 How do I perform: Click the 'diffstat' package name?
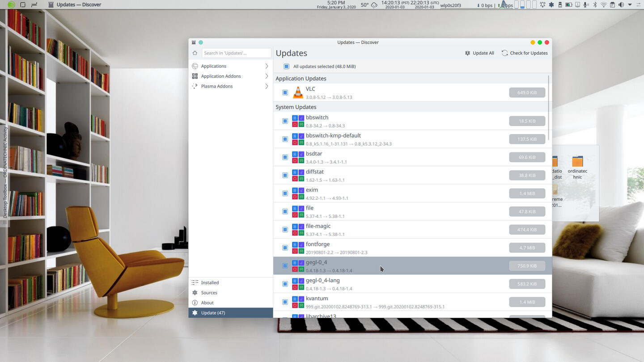[315, 172]
